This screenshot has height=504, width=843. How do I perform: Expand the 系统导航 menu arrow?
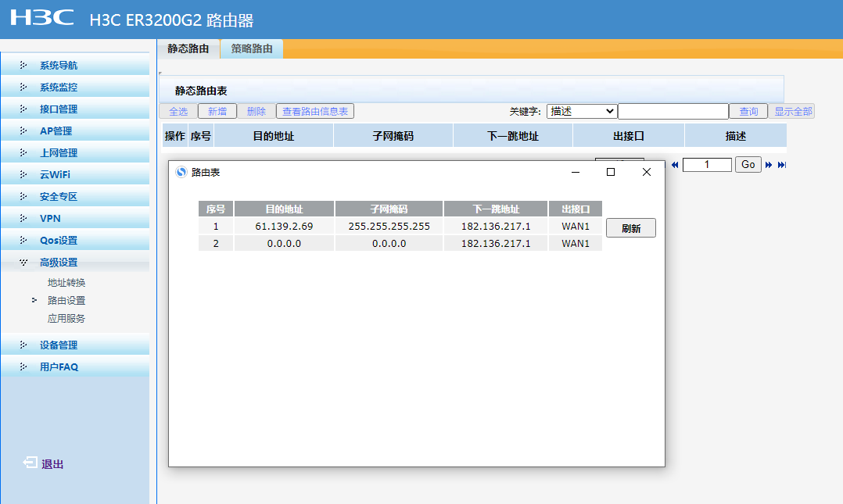tap(23, 65)
